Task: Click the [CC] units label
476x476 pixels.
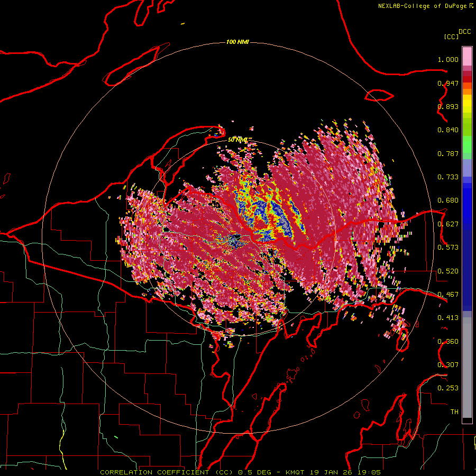Action: pos(452,36)
